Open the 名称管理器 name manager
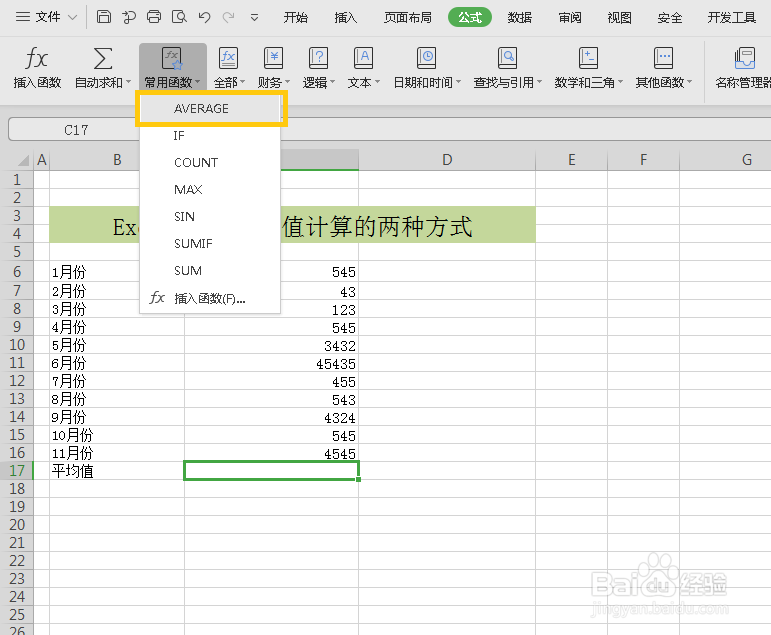Screen dimensions: 771x635 pos(743,68)
